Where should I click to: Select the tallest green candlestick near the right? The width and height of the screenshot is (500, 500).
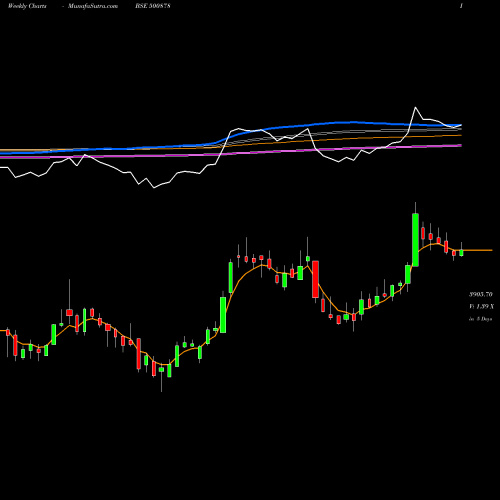click(415, 240)
